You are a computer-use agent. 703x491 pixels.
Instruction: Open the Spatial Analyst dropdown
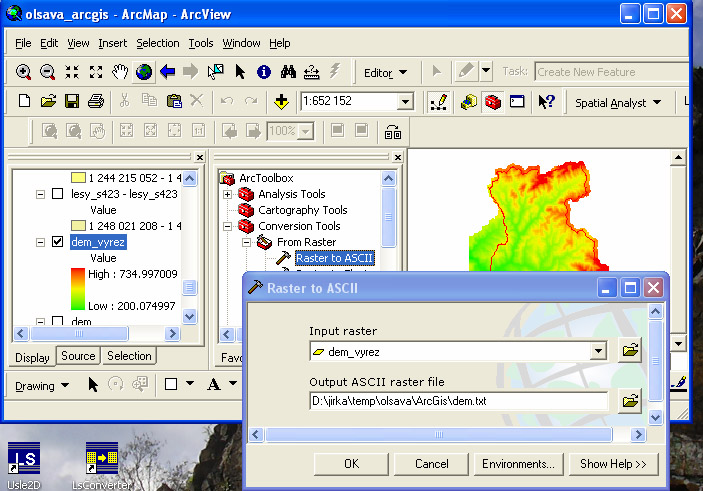pos(618,103)
